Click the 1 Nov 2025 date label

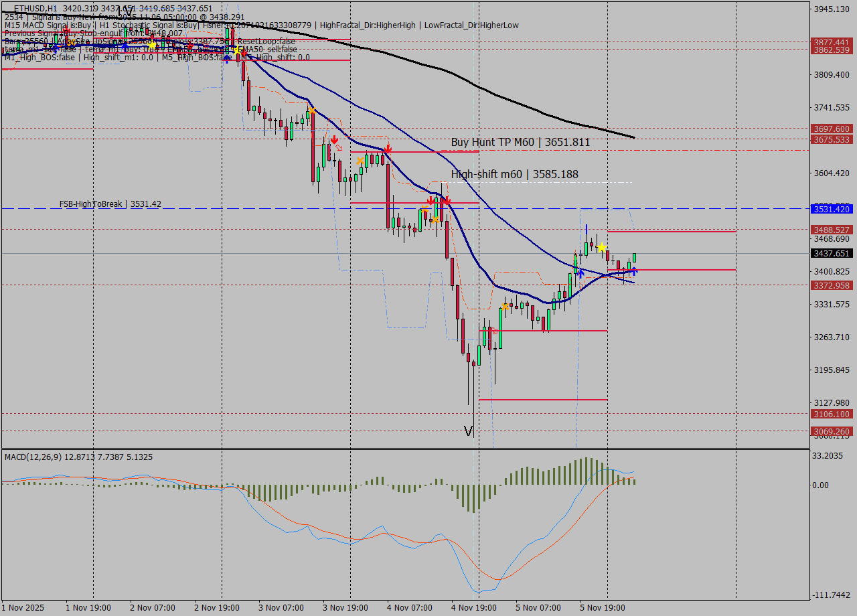[x=23, y=608]
